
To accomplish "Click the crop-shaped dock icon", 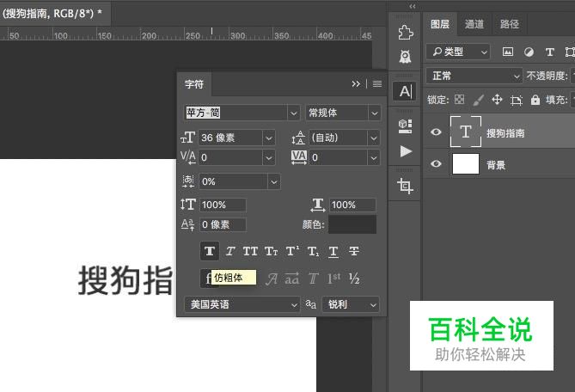I will pos(405,186).
